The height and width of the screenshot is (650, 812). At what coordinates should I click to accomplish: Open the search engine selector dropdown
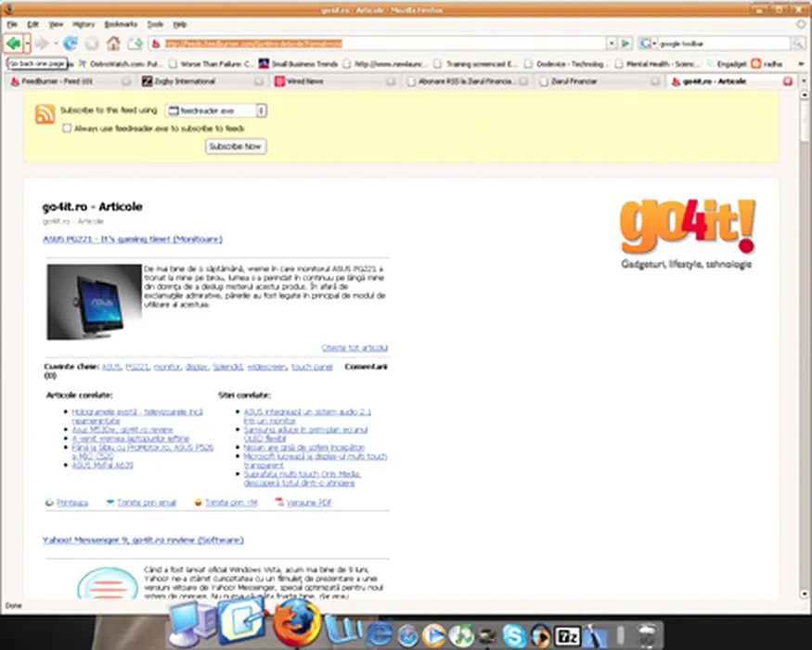[648, 44]
